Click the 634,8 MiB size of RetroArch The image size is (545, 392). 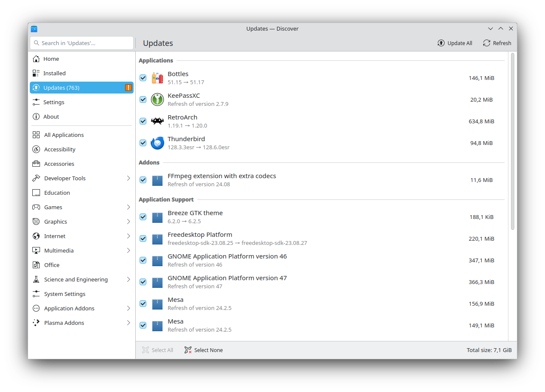[482, 121]
